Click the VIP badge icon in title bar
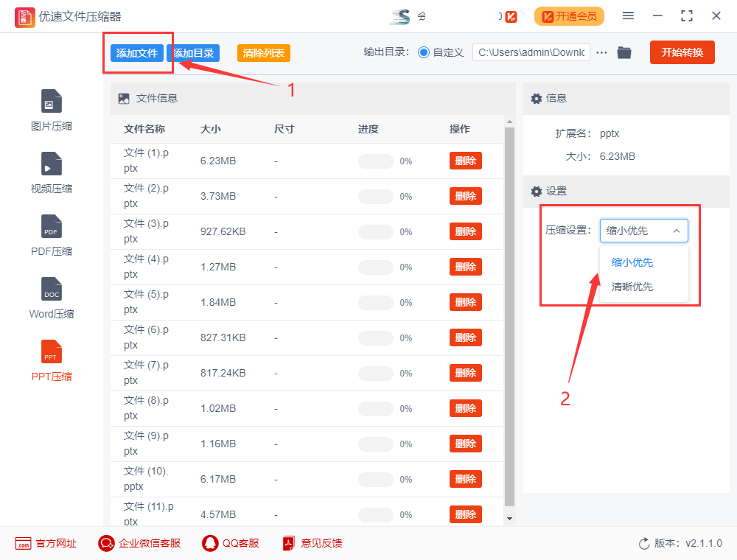Image resolution: width=737 pixels, height=560 pixels. 511,17
